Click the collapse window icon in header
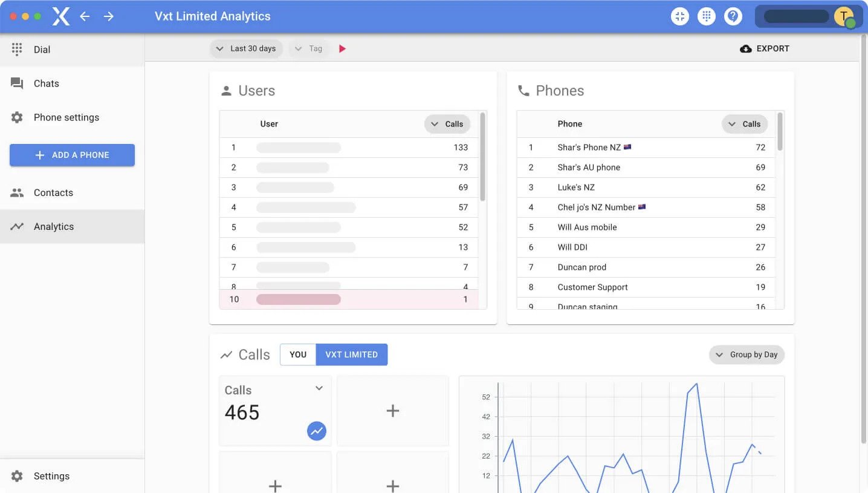The height and width of the screenshot is (493, 868). [680, 16]
